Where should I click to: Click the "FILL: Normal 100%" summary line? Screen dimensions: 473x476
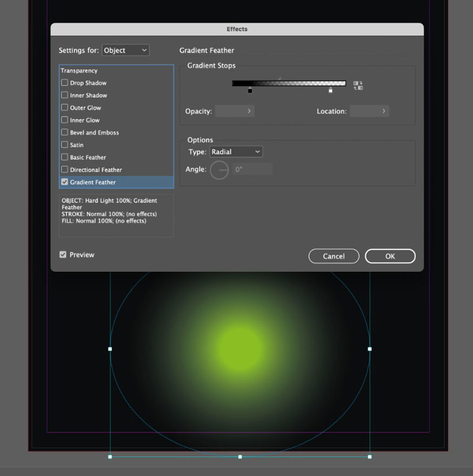pos(104,221)
